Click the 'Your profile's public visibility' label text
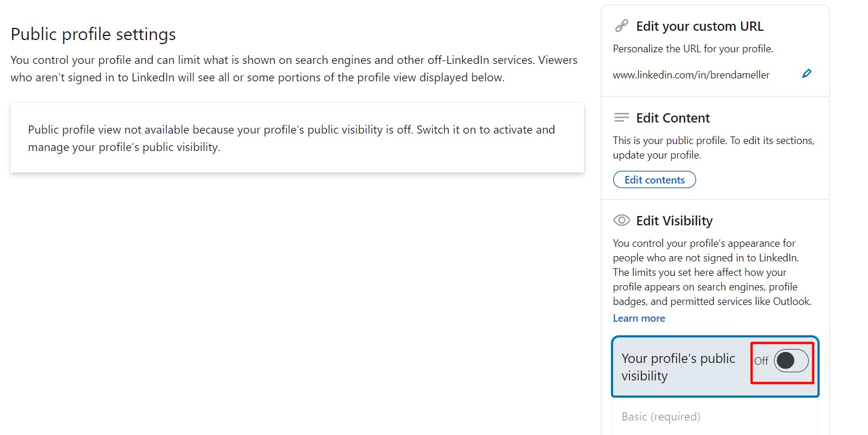This screenshot has width=868, height=435. (x=678, y=367)
